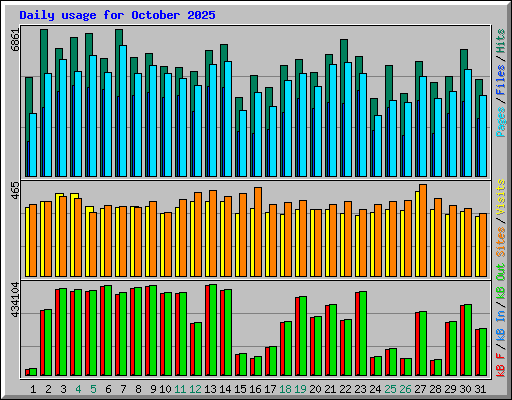Click green weekend day label 18
Image resolution: width=512 pixels, height=400 pixels.
pyautogui.click(x=285, y=389)
